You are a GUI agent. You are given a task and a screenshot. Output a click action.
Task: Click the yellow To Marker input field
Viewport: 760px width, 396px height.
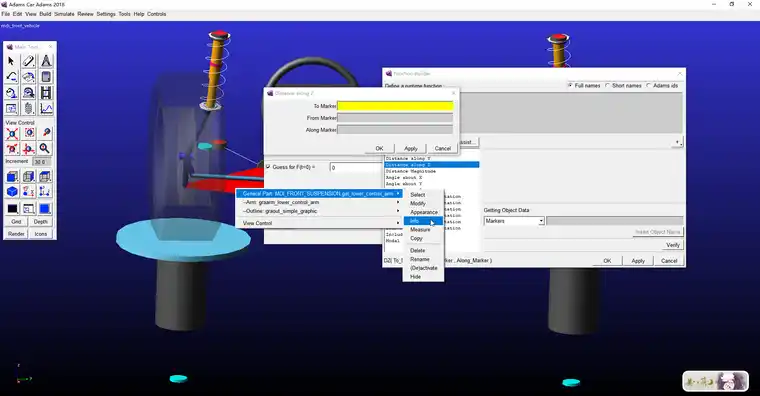tap(395, 106)
